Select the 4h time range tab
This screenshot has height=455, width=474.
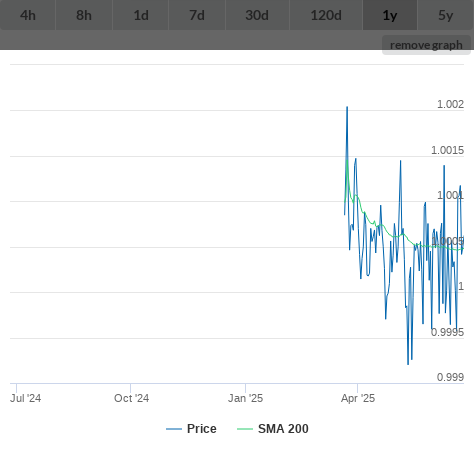click(x=28, y=15)
